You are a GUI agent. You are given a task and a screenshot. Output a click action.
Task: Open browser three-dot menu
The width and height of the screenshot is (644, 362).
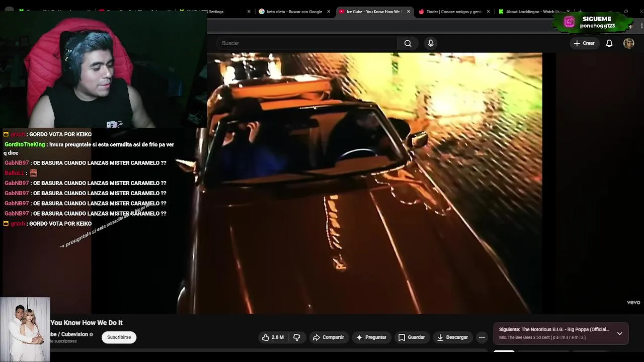pos(642,26)
